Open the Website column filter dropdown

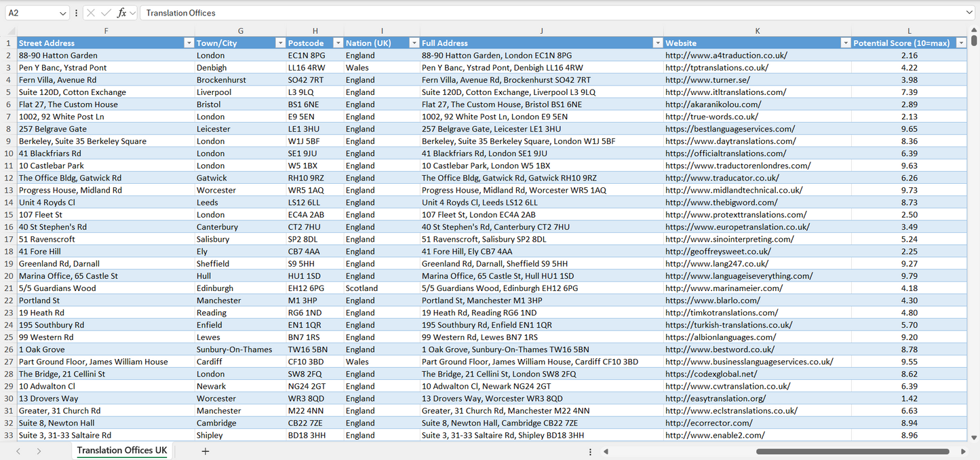pyautogui.click(x=845, y=43)
